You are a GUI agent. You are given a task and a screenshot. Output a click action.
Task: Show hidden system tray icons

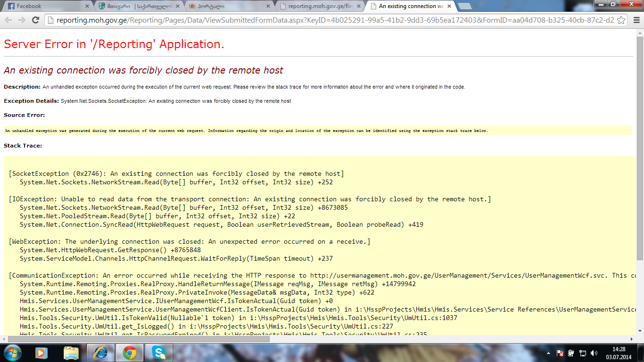pyautogui.click(x=548, y=353)
